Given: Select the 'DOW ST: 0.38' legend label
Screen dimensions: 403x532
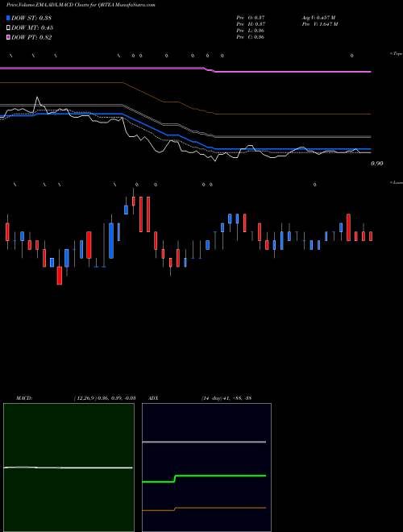Looking at the screenshot, I should [x=31, y=18].
